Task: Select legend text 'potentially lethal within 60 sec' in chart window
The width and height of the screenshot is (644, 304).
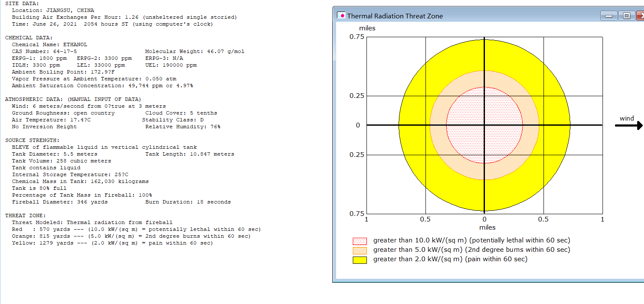Action: coord(519,240)
